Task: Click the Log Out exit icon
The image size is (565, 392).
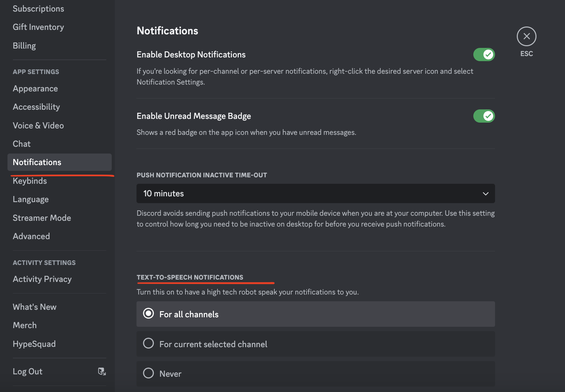Action: 102,371
